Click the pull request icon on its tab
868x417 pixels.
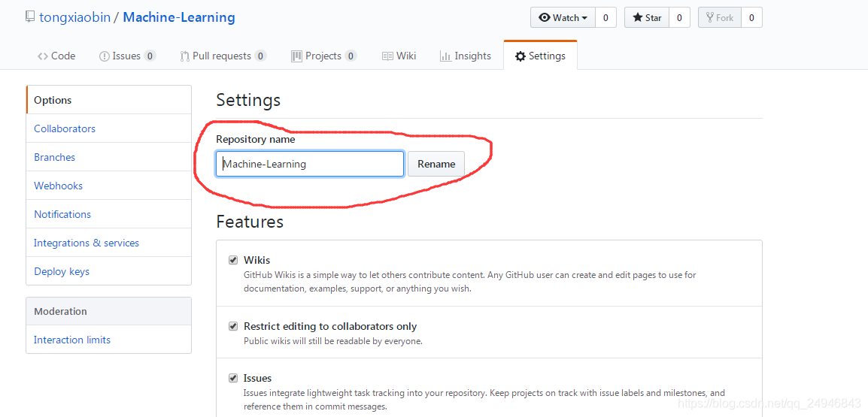pyautogui.click(x=185, y=56)
